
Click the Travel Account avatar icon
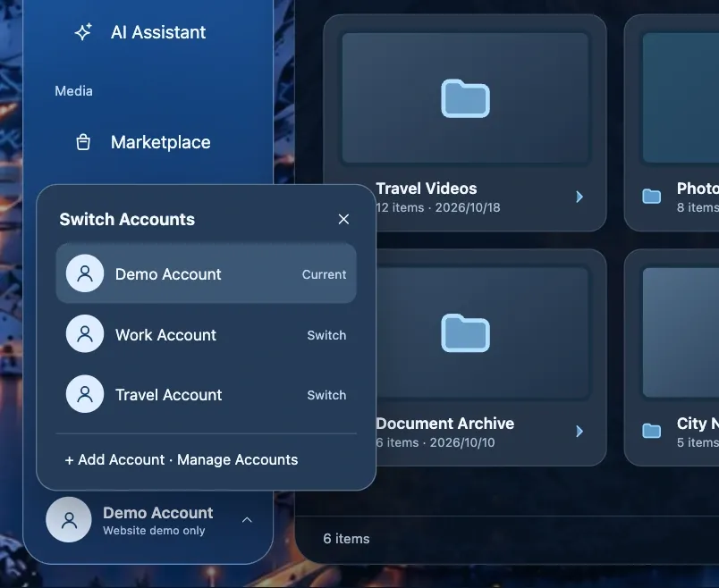(x=85, y=394)
